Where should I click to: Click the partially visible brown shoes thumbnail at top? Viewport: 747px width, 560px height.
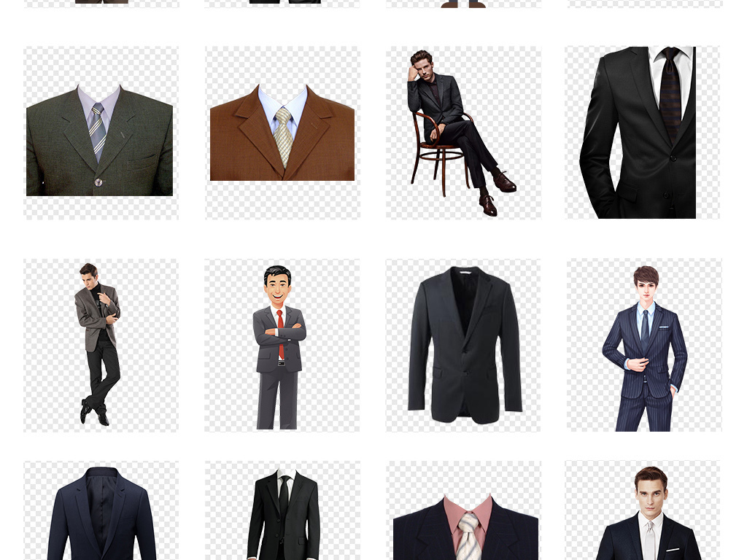pyautogui.click(x=463, y=4)
